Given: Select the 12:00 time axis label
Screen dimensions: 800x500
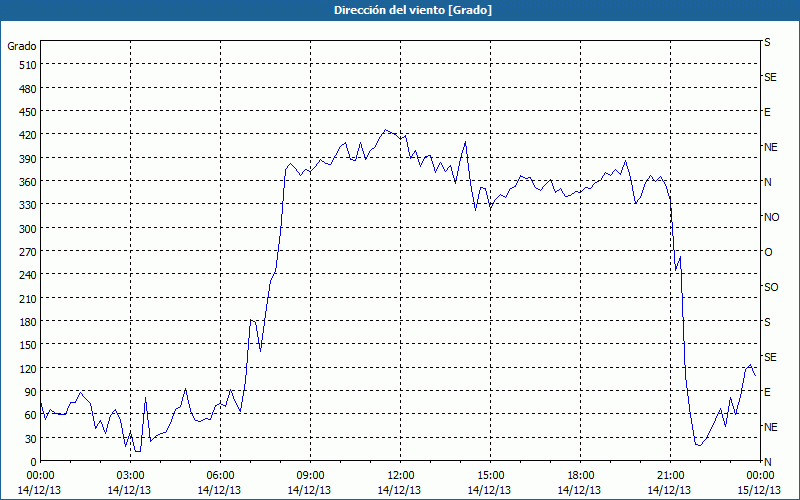Looking at the screenshot, I should click(x=401, y=476).
